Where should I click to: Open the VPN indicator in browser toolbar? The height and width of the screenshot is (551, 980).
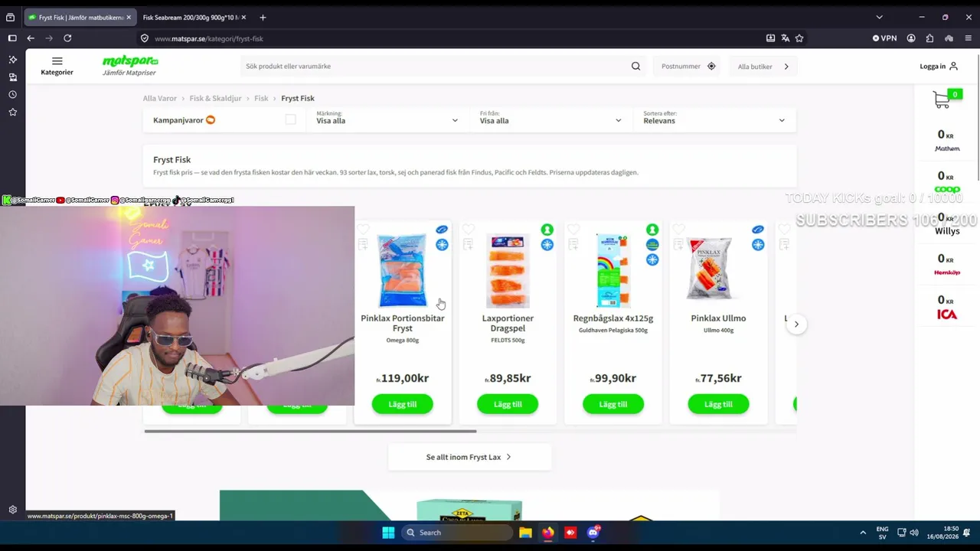(x=884, y=38)
